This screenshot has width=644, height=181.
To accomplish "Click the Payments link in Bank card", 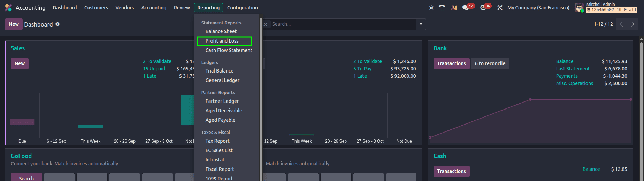I will point(567,76).
